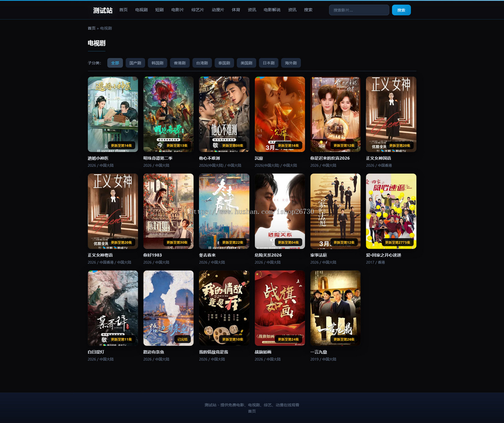Image resolution: width=504 pixels, height=423 pixels.
Task: Click the 战旗如画 title link
Action: (263, 352)
